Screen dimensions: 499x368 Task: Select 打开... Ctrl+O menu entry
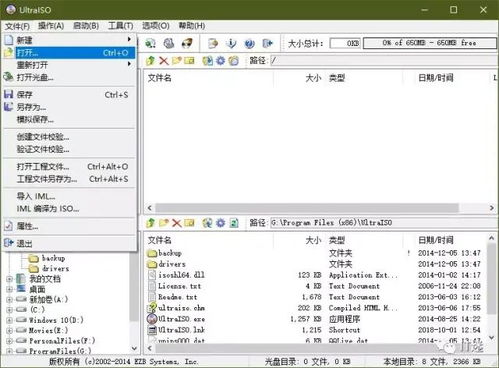[75, 53]
